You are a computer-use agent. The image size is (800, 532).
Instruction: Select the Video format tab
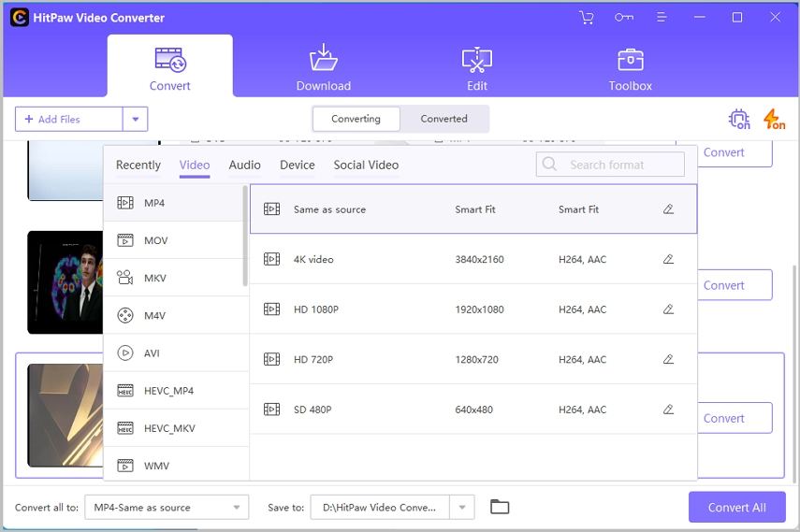click(195, 165)
